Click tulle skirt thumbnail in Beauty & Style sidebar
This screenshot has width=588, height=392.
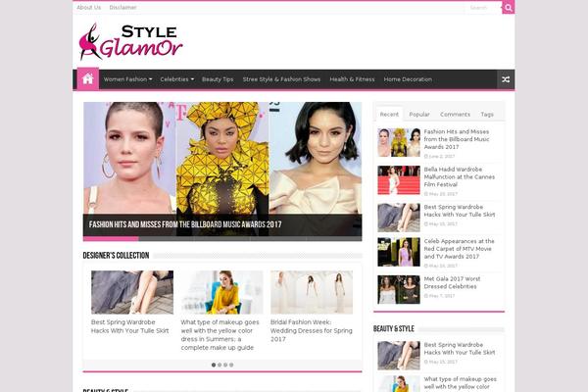399,355
